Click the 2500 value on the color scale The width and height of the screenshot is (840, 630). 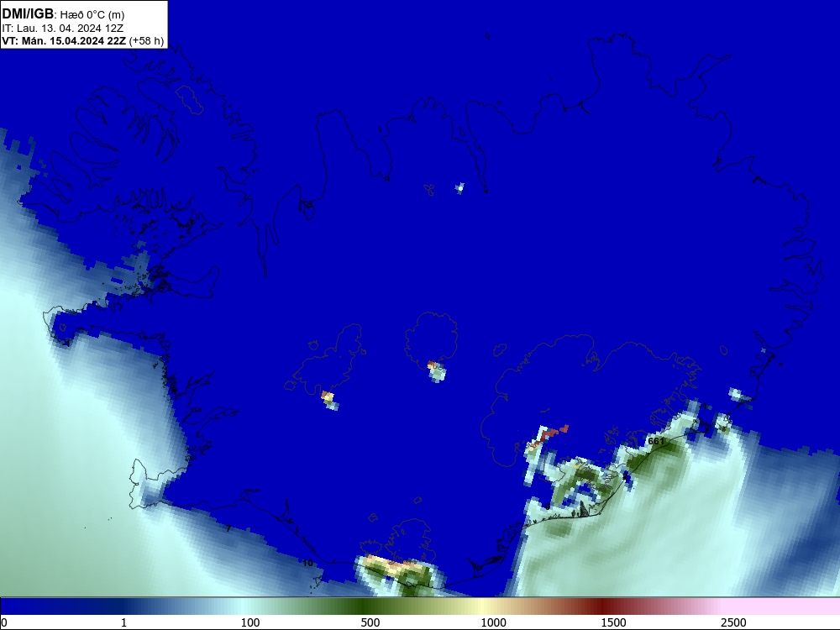(733, 622)
